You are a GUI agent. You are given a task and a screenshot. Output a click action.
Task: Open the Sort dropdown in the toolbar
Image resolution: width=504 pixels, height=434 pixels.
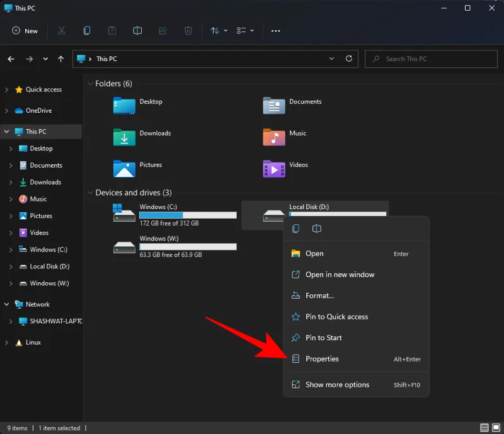(x=217, y=30)
